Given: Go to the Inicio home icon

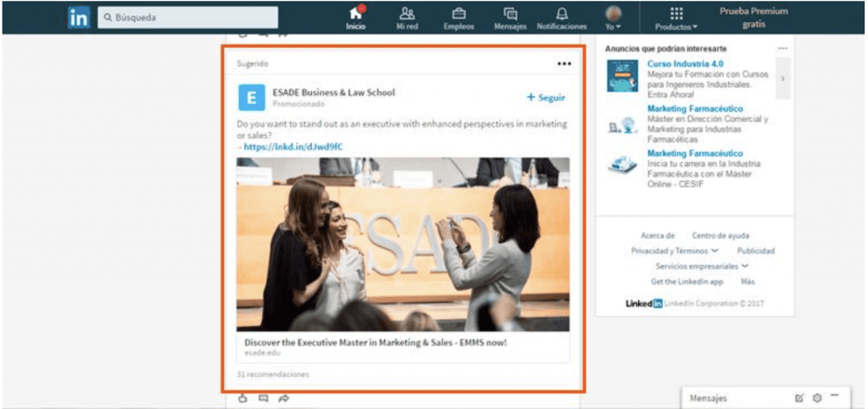Looking at the screenshot, I should point(356,14).
